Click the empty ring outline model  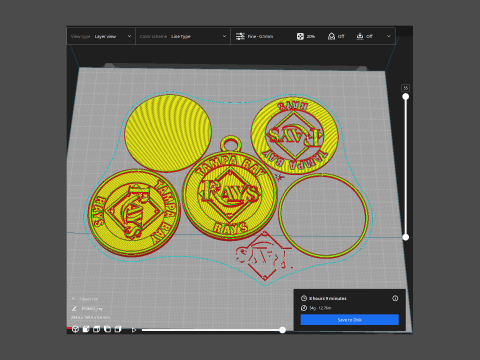324,216
